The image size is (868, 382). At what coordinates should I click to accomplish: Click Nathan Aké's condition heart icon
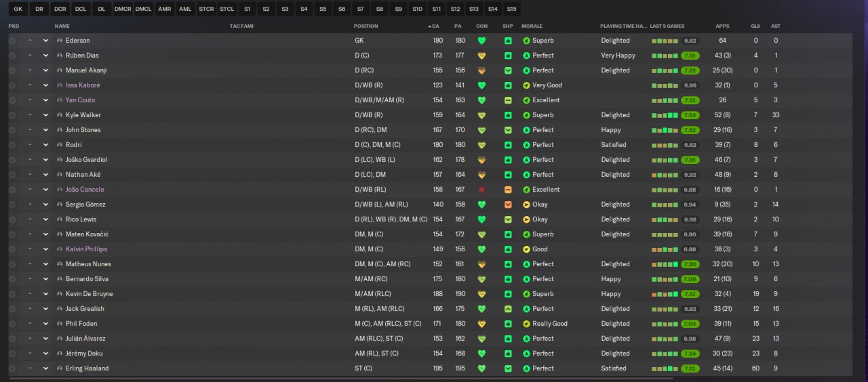(x=482, y=175)
